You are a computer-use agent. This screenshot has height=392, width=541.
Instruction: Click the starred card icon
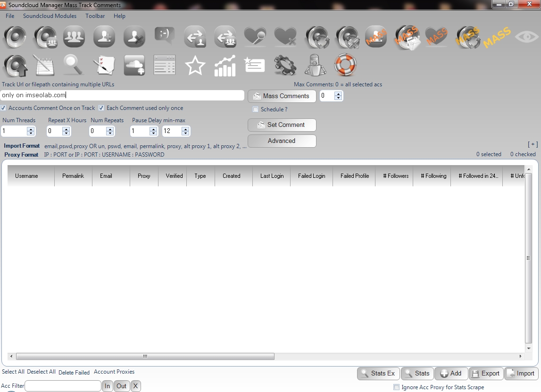[x=254, y=65]
